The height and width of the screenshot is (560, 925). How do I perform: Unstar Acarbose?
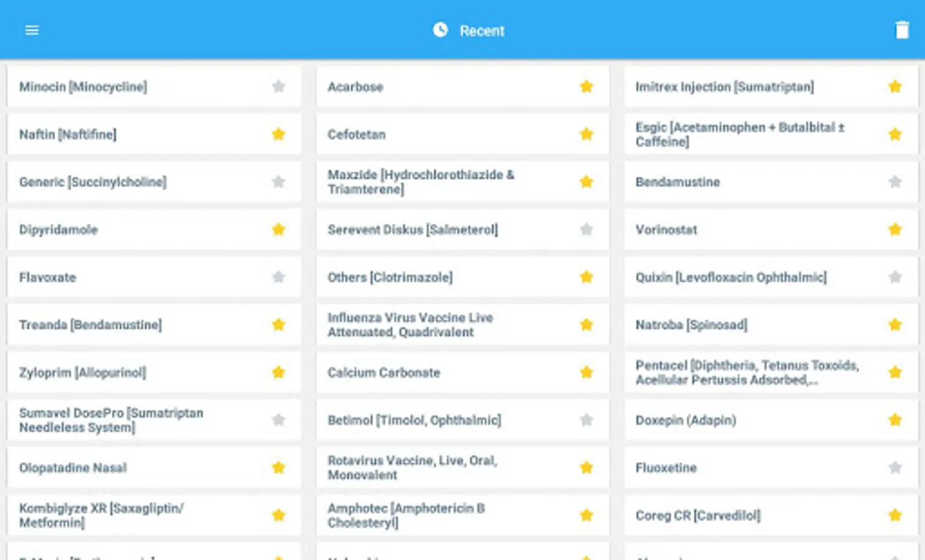point(586,86)
